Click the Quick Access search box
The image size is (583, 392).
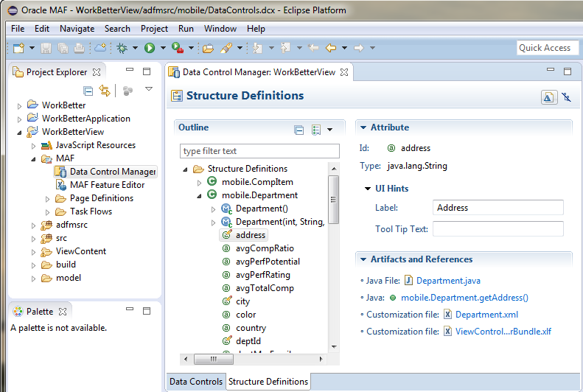click(x=548, y=48)
